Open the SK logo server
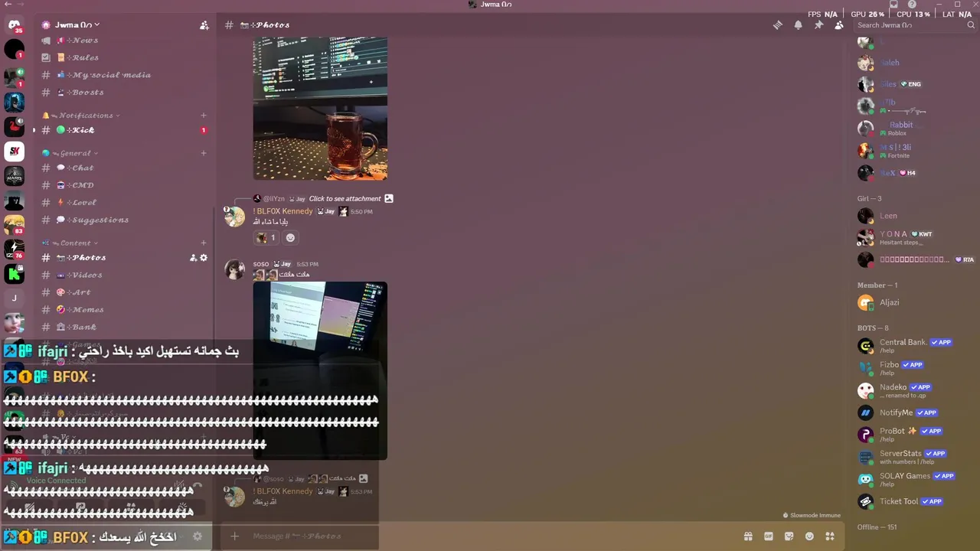The height and width of the screenshot is (551, 980). tap(14, 152)
